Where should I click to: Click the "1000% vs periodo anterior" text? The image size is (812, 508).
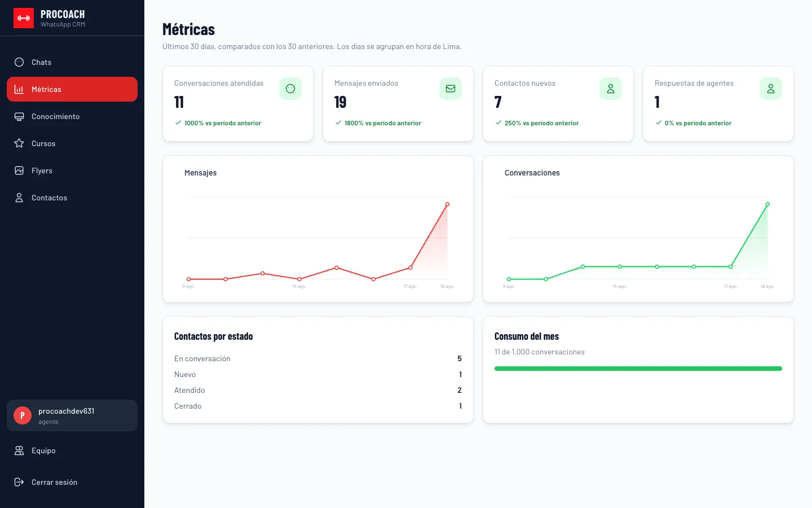click(x=223, y=123)
